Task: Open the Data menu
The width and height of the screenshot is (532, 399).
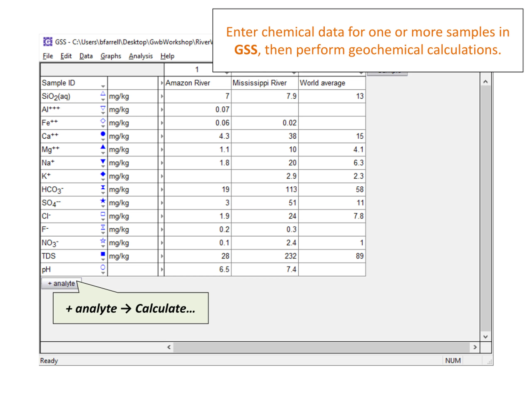Action: click(86, 56)
